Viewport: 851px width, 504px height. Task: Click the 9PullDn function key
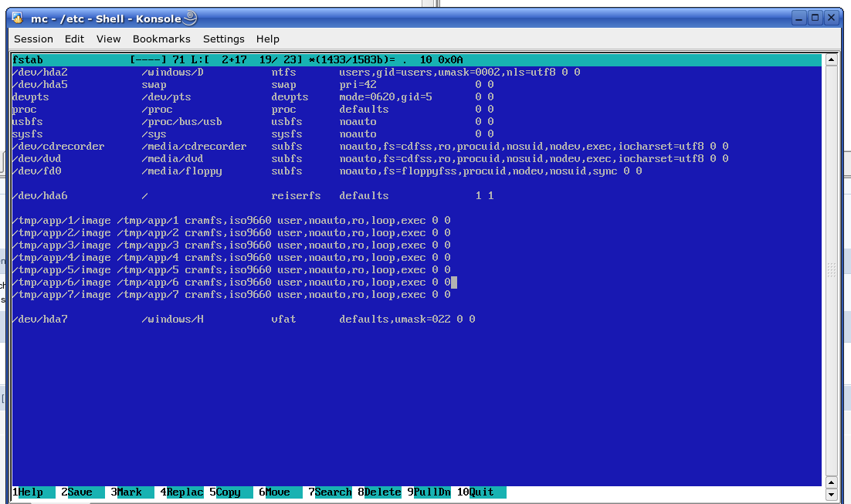tap(429, 492)
